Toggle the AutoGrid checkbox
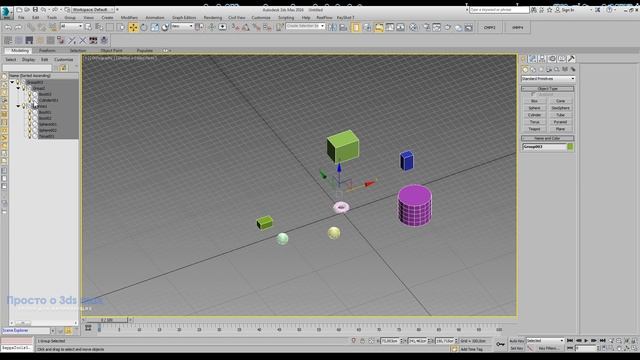The height and width of the screenshot is (360, 640). (533, 94)
